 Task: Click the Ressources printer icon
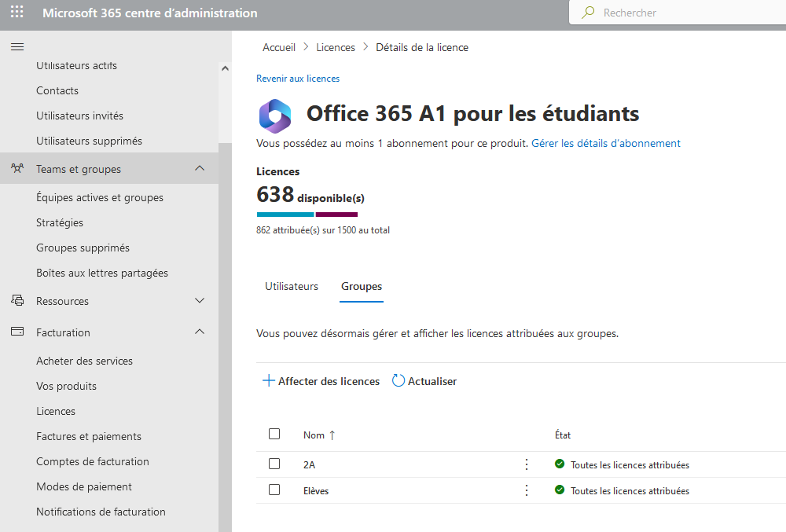click(x=17, y=300)
